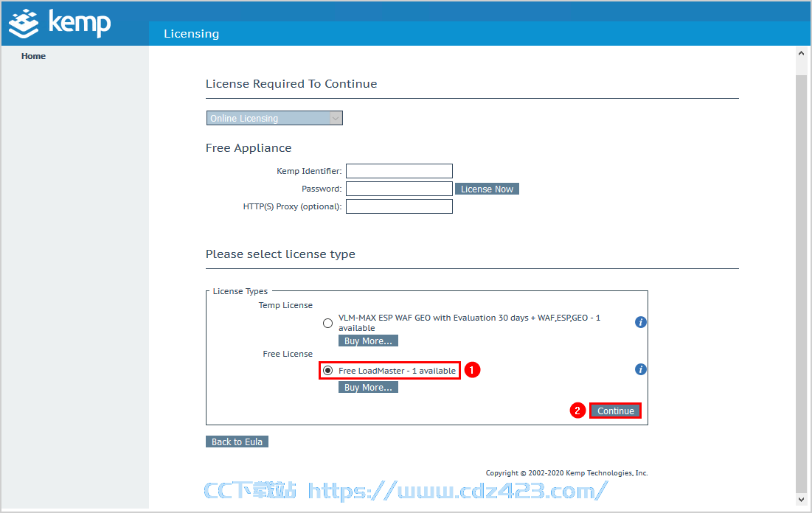Click the License Now button

tap(487, 189)
